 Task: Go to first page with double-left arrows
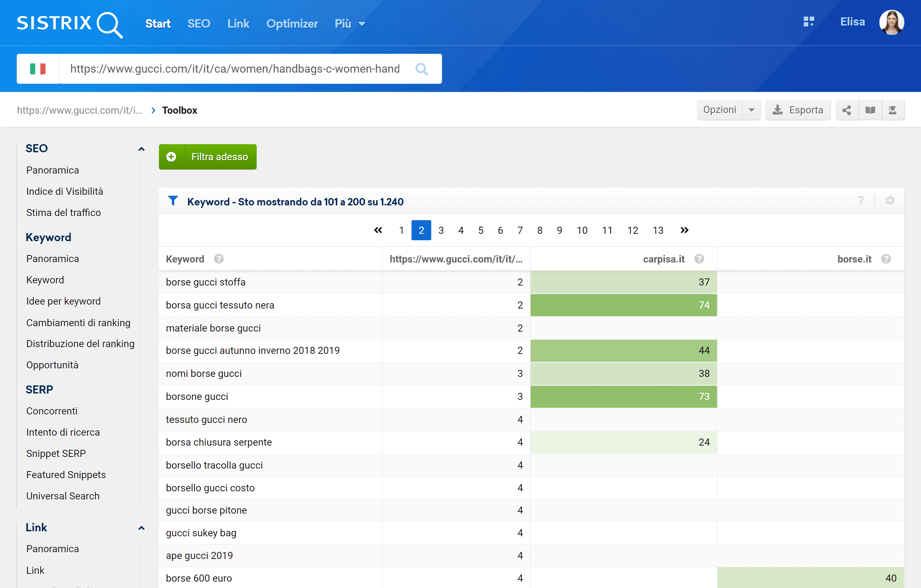[378, 230]
